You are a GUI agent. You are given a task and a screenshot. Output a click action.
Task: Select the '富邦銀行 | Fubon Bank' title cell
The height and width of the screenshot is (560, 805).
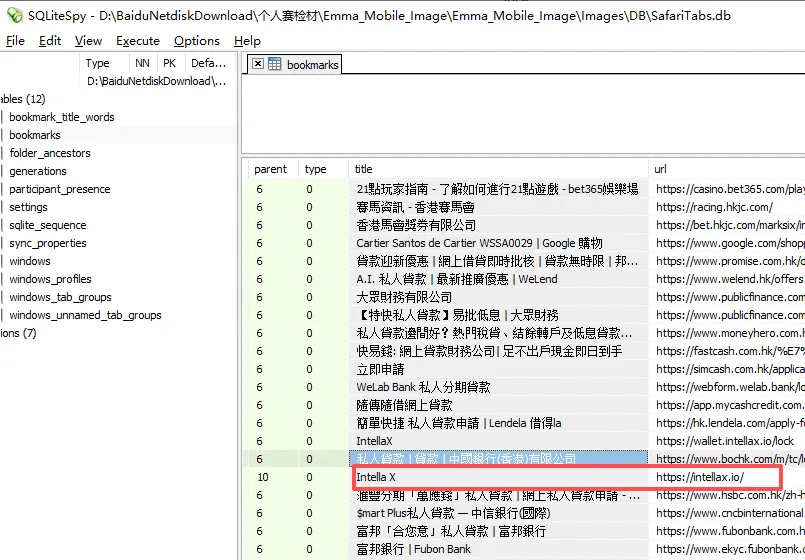tap(499, 549)
